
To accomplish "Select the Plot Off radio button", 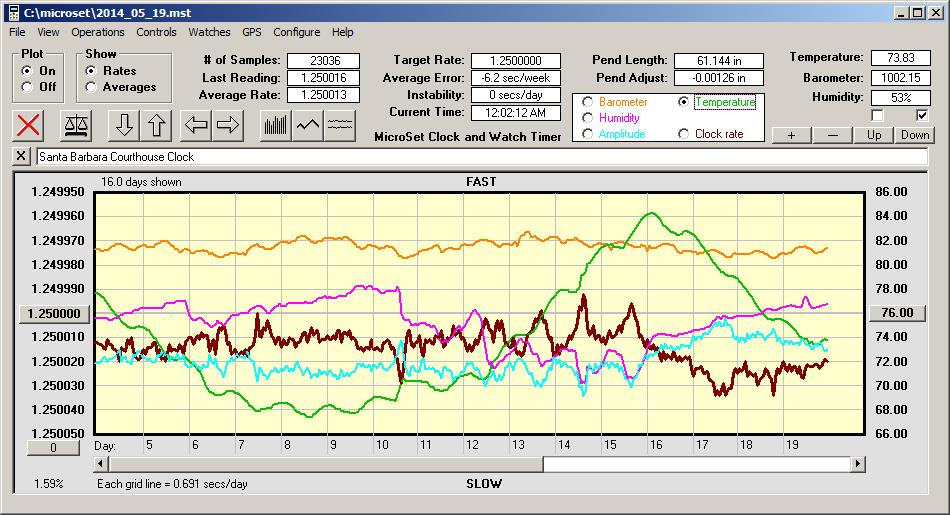I will (x=27, y=87).
